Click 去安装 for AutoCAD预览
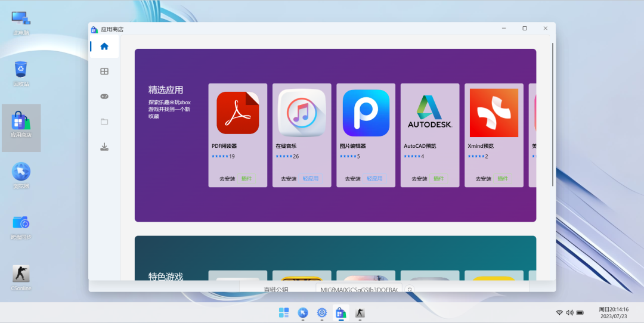The image size is (644, 323). [419, 179]
